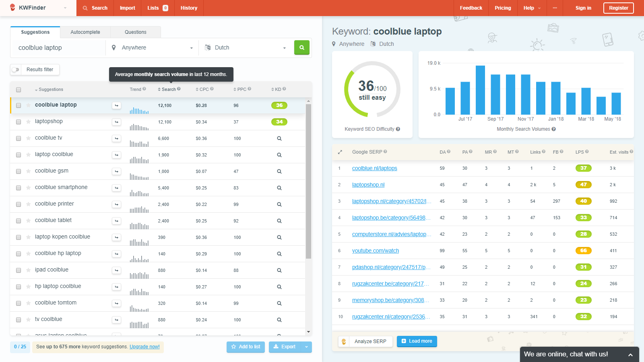Check the coolblue tomtom row checkbox
This screenshot has width=644, height=362.
point(19,303)
